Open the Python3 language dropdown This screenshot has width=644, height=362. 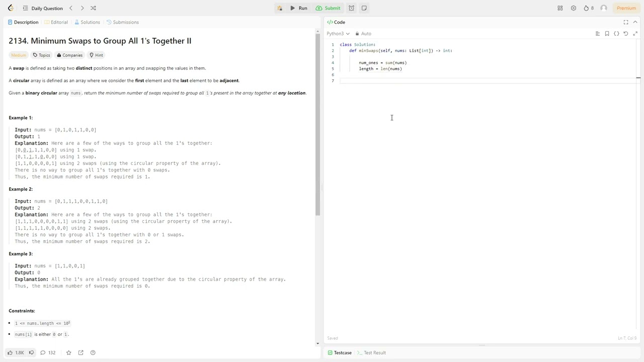338,34
